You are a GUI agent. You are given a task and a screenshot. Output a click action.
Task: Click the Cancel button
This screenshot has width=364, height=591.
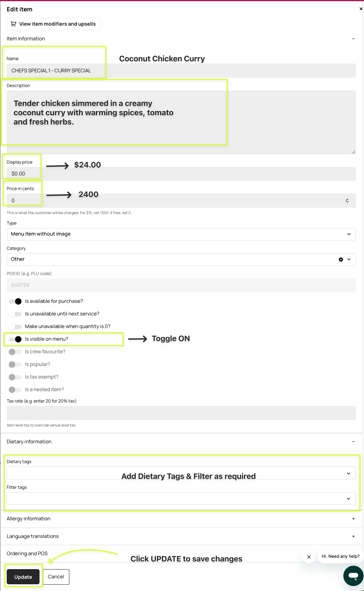click(x=56, y=577)
